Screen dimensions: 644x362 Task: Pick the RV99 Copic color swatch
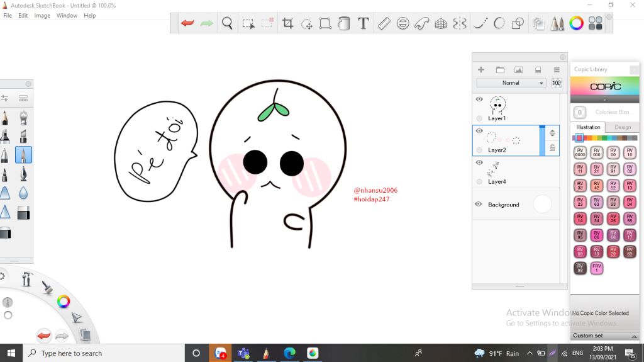580,268
